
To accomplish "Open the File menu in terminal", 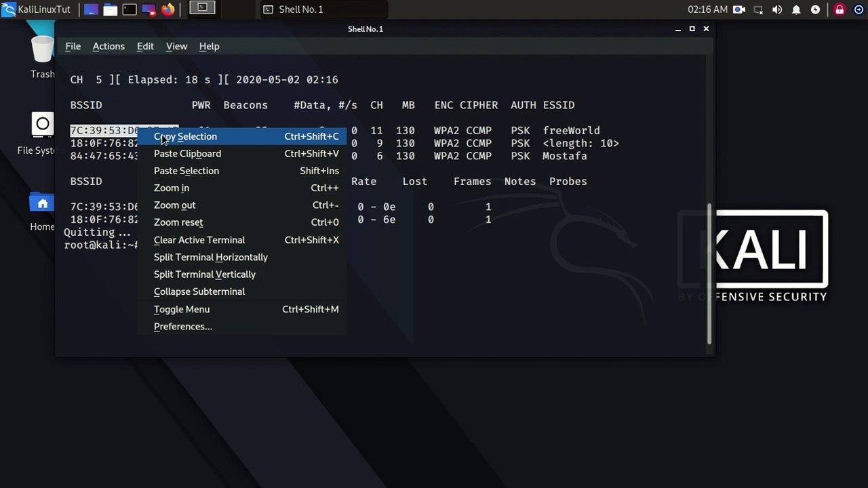I will [73, 46].
